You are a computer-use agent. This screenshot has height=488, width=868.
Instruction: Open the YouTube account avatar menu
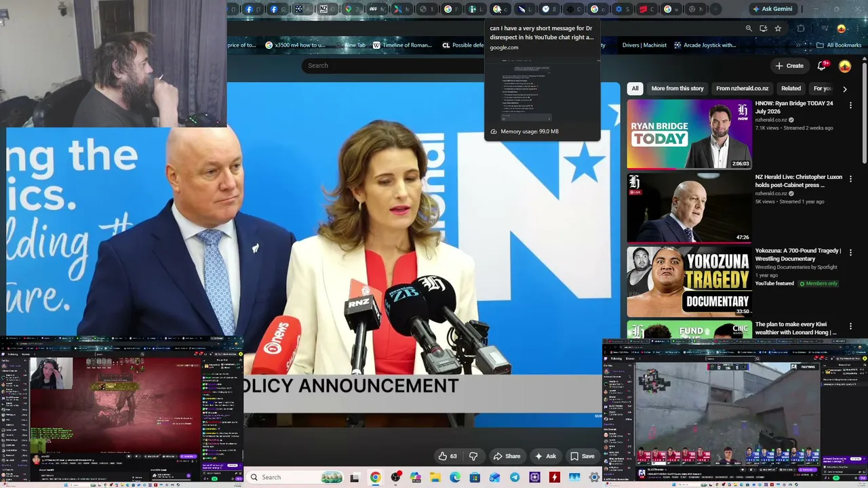(x=845, y=66)
